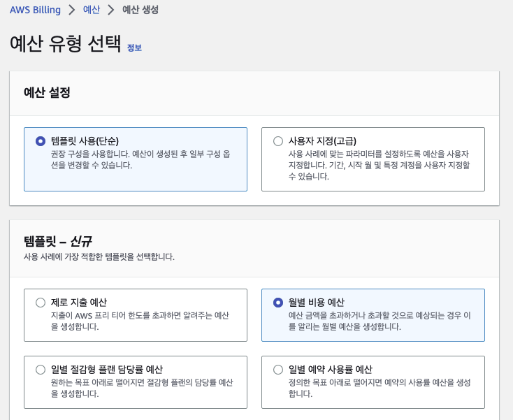Click the text 사용 사례에 가장 적합한 템플릿을 선택합니다.
Viewport: 513px width, 420px height.
pyautogui.click(x=99, y=256)
